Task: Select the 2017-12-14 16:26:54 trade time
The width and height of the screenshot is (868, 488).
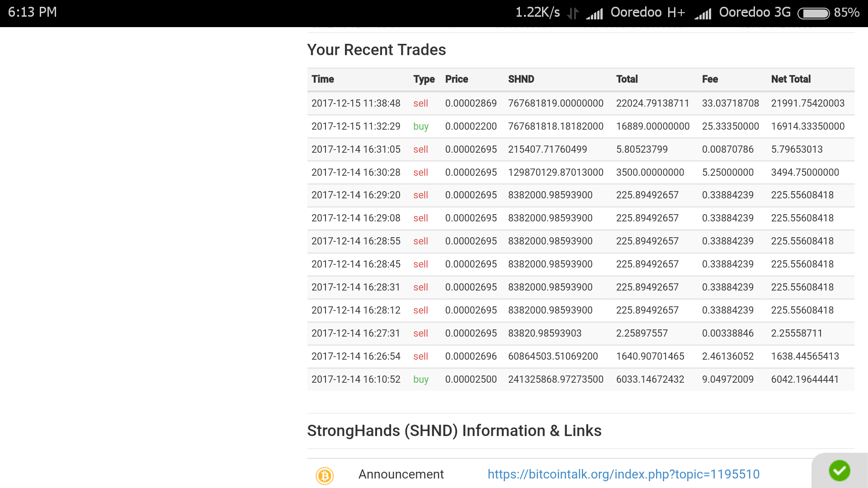Action: pos(356,356)
